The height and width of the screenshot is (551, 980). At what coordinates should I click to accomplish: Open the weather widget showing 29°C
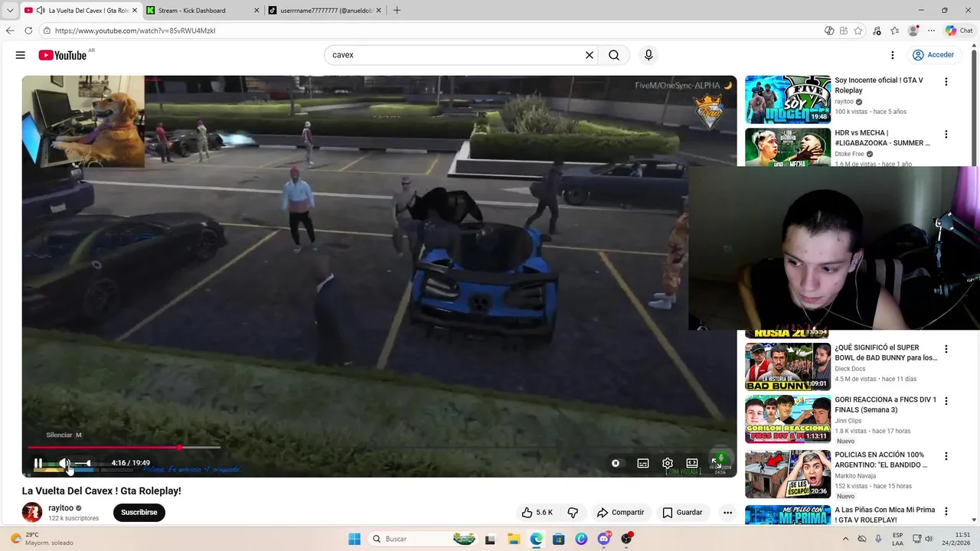[42, 539]
